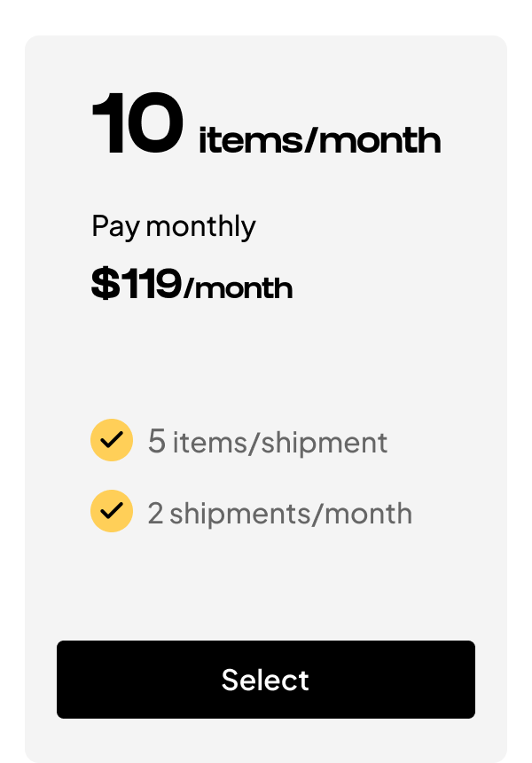This screenshot has width=532, height=763.
Task: Click the word "Select" on the button
Action: pos(265,680)
